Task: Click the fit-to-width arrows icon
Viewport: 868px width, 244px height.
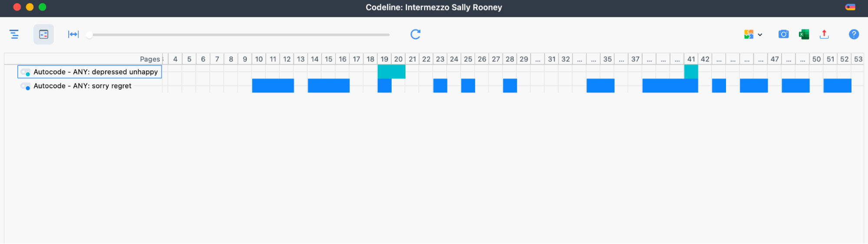Action: coord(73,34)
